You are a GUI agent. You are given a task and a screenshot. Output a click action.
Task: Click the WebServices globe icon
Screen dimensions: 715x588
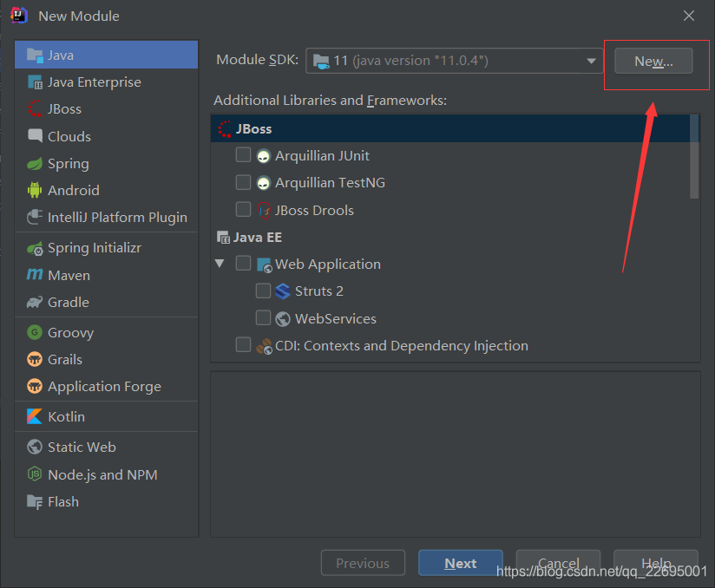[283, 318]
